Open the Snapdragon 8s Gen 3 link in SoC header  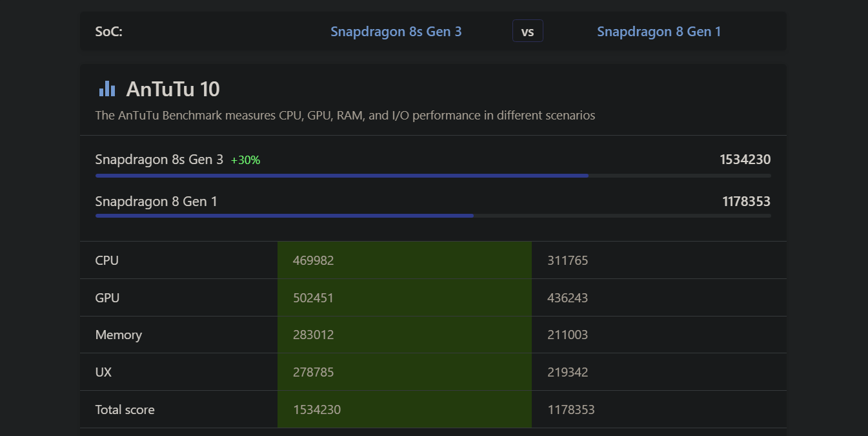[396, 31]
